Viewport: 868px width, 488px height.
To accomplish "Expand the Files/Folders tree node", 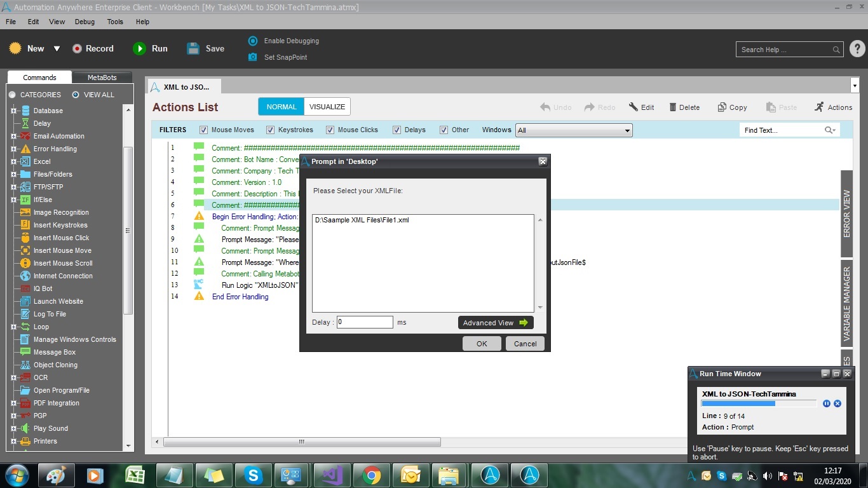I will coord(14,174).
